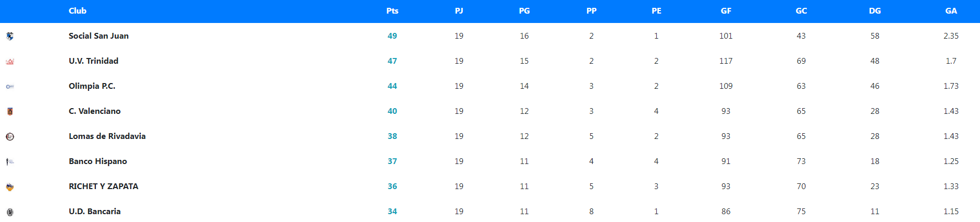The height and width of the screenshot is (222, 980).
Task: Click the Banco Hispano club logo
Action: [x=10, y=161]
